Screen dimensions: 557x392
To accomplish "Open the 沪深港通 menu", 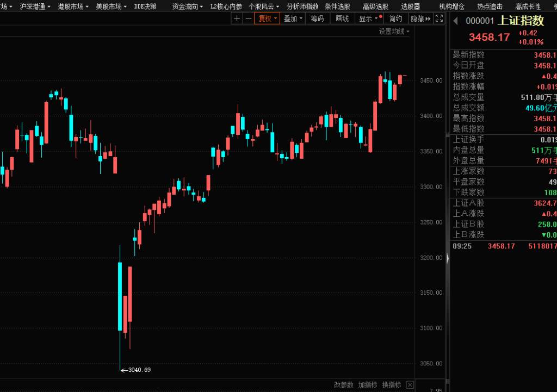I will tap(35, 7).
